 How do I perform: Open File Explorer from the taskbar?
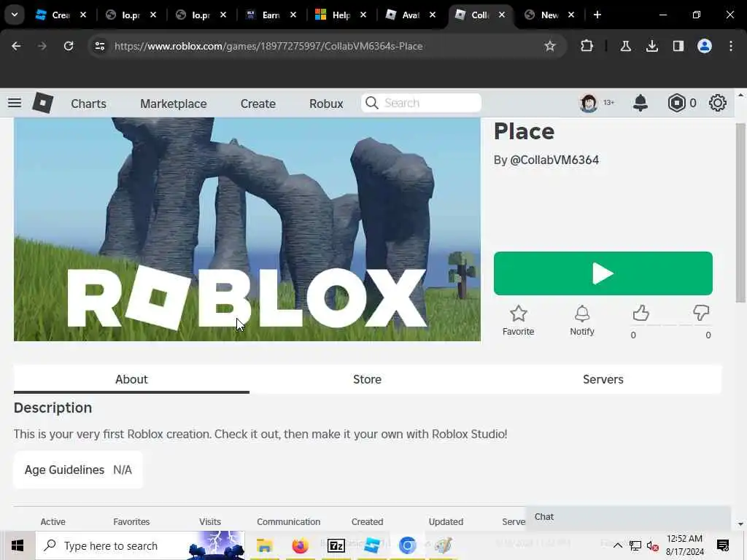(x=264, y=545)
